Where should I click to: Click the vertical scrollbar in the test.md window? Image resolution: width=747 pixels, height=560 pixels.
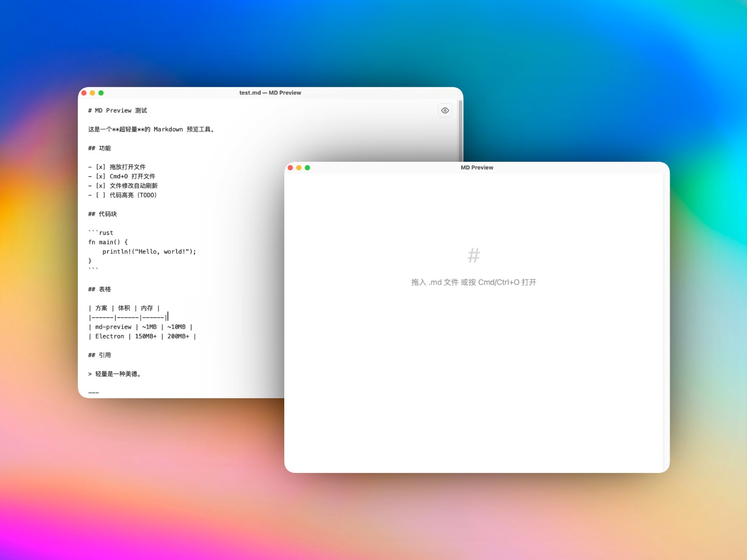click(460, 131)
